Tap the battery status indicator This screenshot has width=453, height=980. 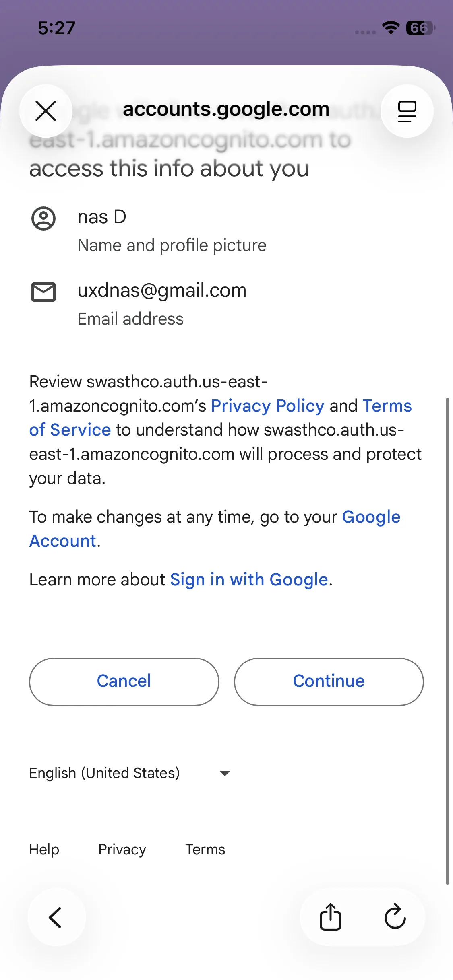click(420, 28)
